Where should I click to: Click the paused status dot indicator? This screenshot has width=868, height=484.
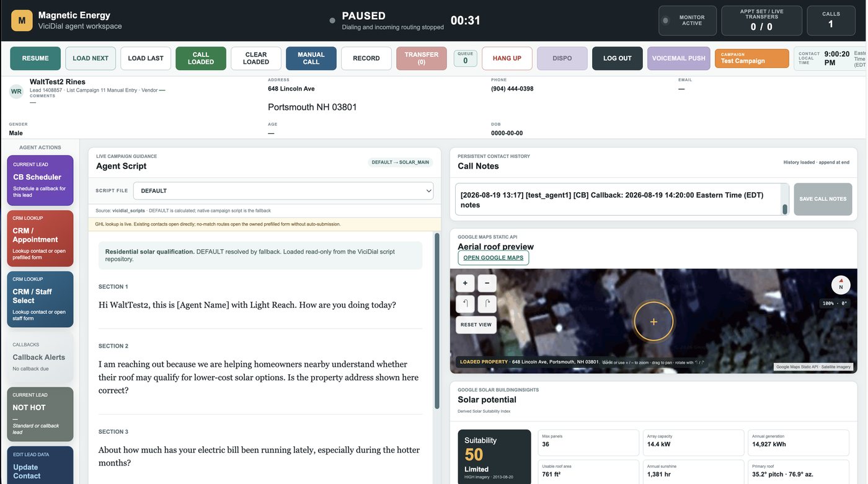332,20
